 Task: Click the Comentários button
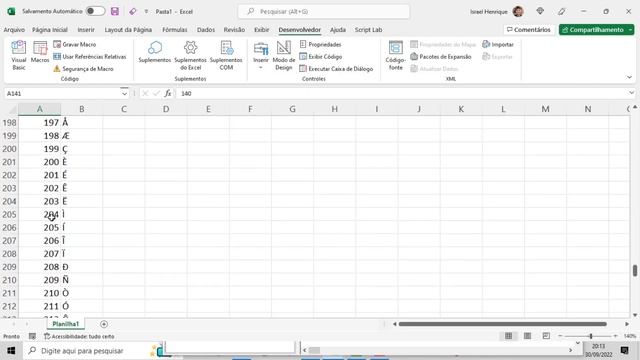click(529, 30)
